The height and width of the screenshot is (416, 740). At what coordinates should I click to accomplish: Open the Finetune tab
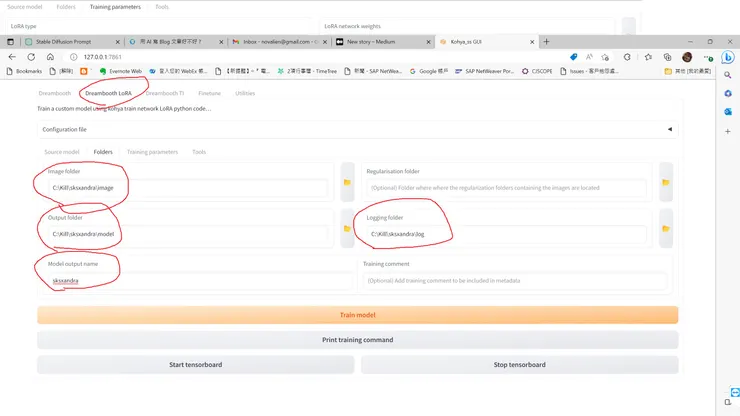coord(210,93)
